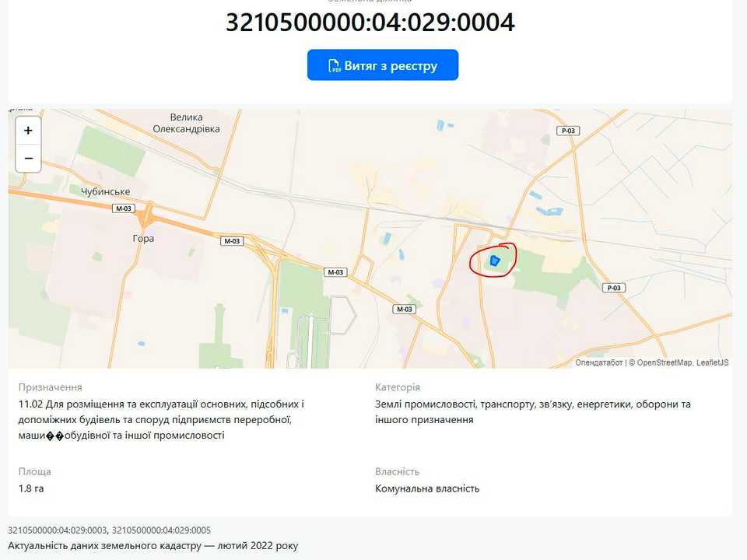Click the Чубинське village label on map
This screenshot has height=560, width=747.
[105, 191]
